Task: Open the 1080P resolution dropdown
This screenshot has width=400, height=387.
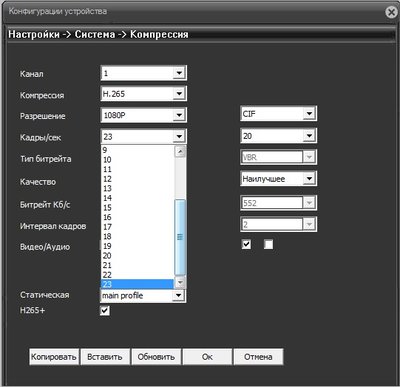Action: pos(144,115)
